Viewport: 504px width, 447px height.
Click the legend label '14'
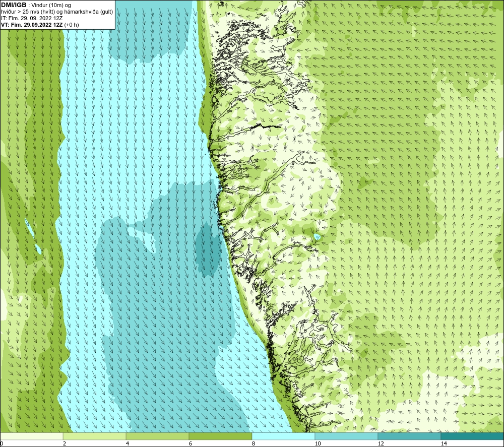444,443
